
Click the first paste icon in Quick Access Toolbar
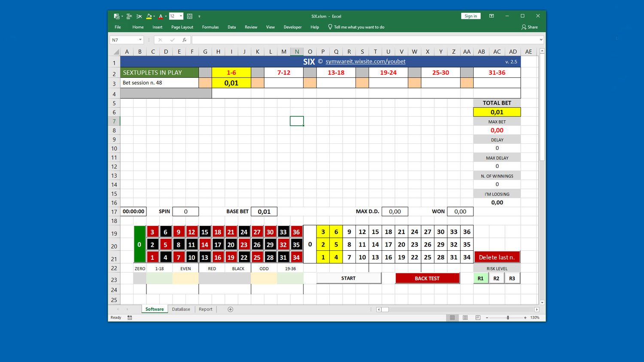click(116, 16)
